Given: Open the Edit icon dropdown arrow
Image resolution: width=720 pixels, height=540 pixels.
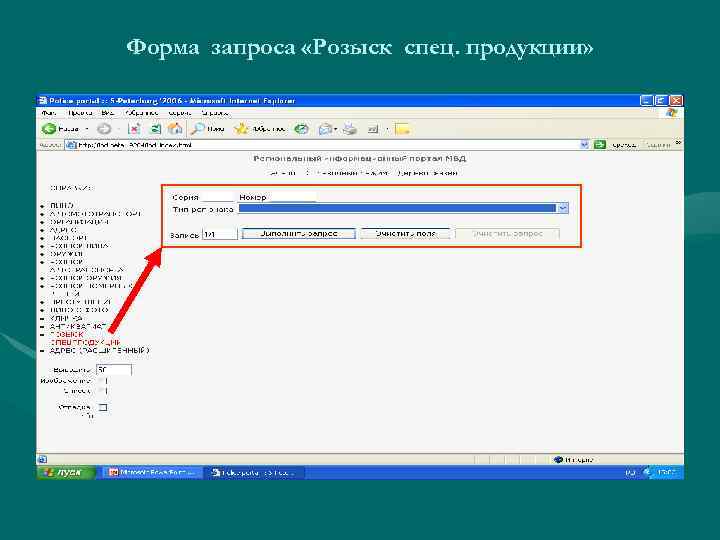Looking at the screenshot, I should (x=387, y=129).
